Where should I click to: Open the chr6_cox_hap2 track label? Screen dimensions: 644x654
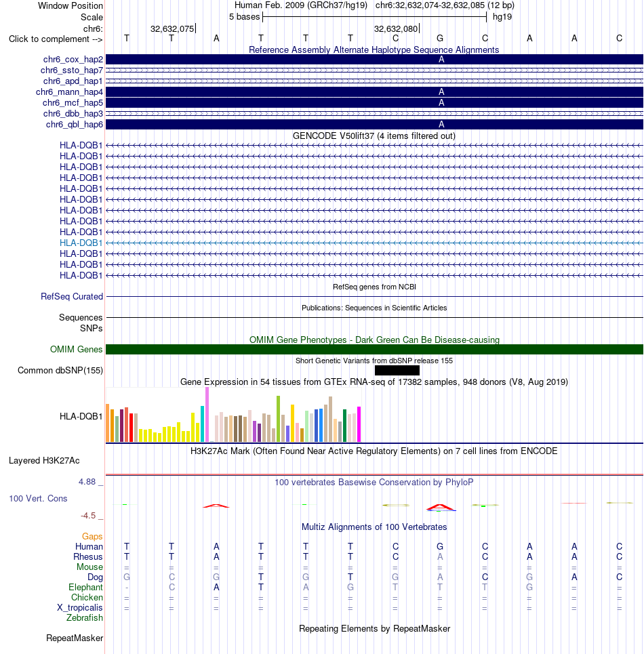coord(73,59)
